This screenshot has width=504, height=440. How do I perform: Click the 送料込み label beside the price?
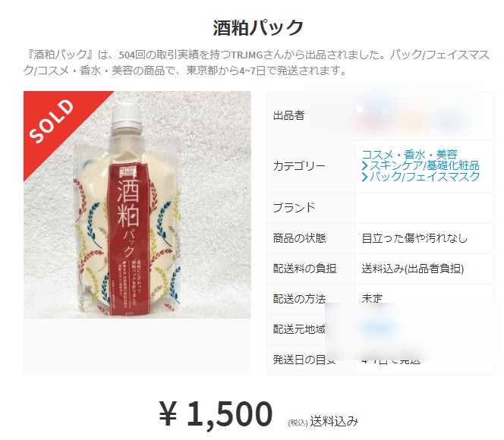(x=334, y=421)
